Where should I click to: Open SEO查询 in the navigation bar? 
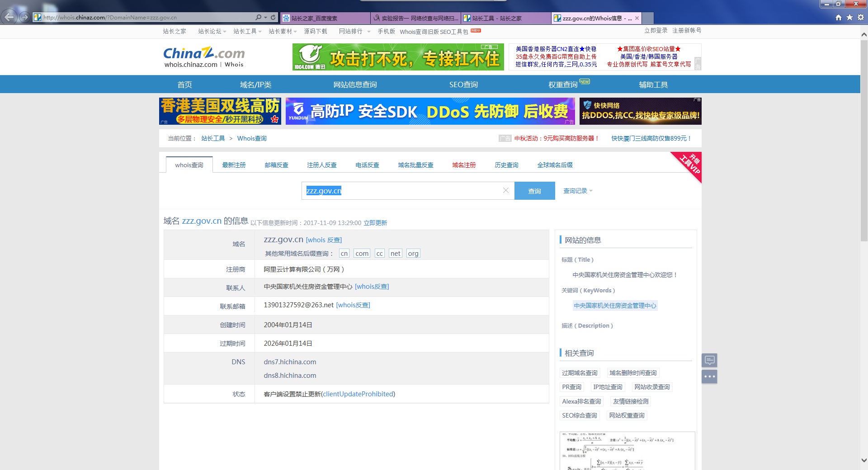pyautogui.click(x=463, y=85)
